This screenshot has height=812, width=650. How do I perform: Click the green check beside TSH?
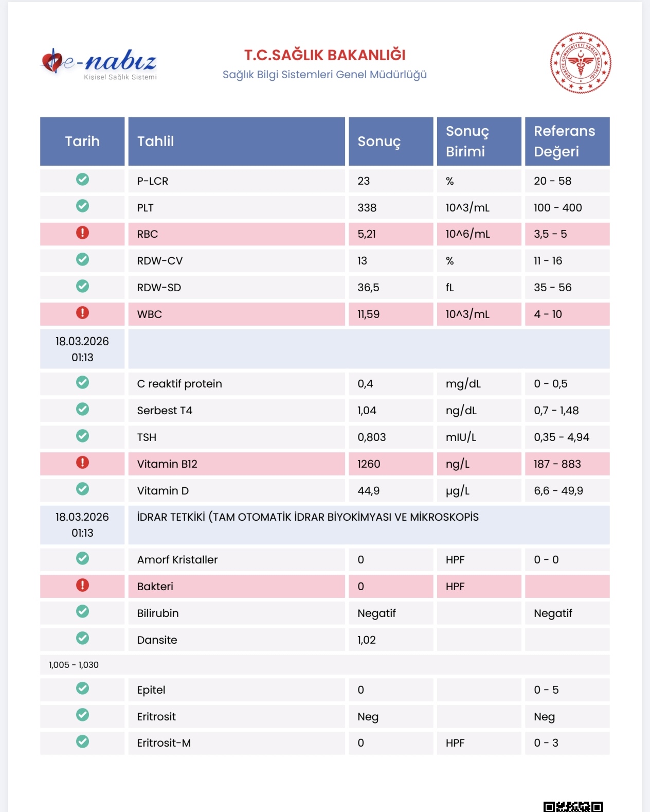coord(82,436)
